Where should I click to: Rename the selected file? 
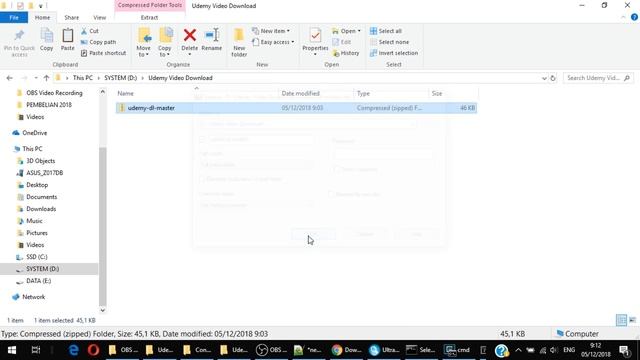pyautogui.click(x=211, y=40)
